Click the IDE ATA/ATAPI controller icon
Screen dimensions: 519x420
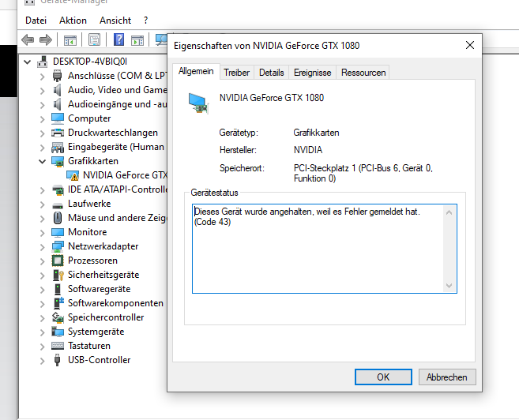pyautogui.click(x=58, y=189)
